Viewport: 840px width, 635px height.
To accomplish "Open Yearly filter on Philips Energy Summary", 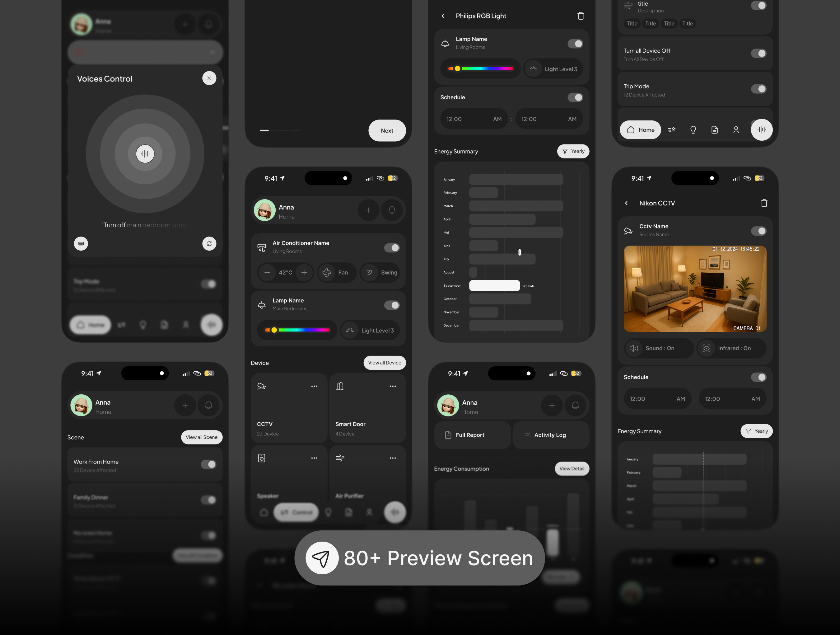I will tap(573, 151).
